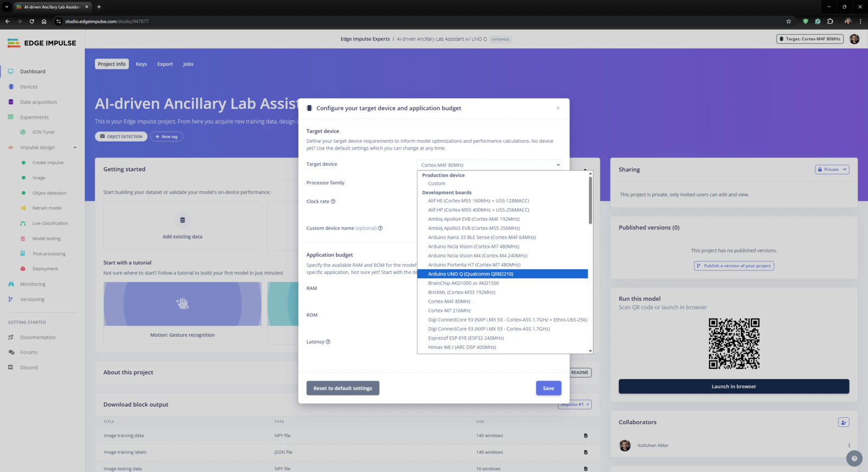Screen dimensions: 868x472
Task: Open user profile avatar in header
Action: coord(854,39)
